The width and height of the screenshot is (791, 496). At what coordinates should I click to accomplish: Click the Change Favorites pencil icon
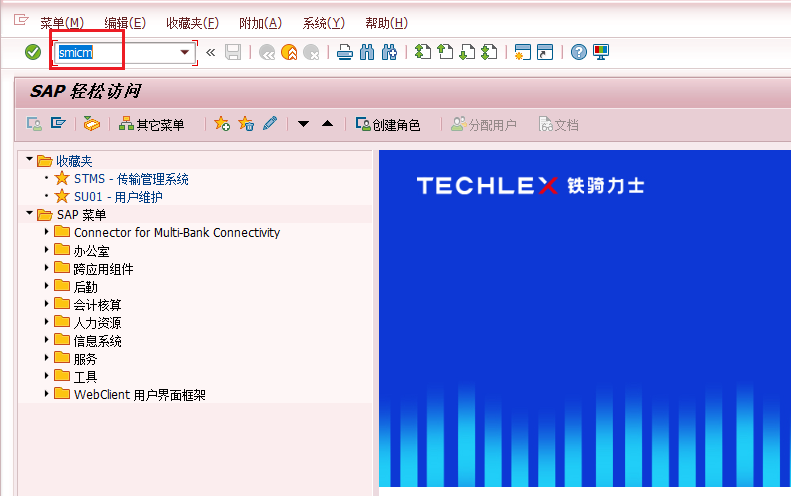tap(270, 124)
